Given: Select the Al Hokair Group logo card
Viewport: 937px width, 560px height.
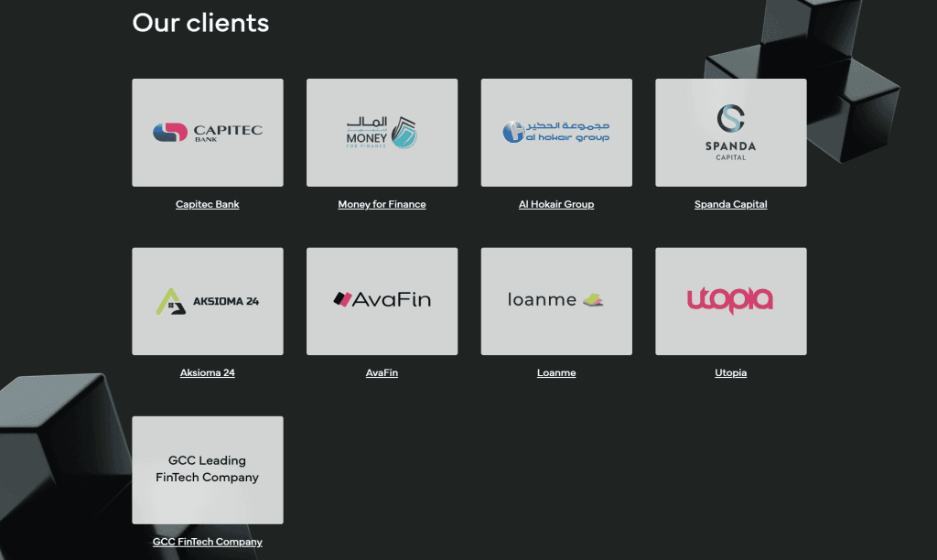Looking at the screenshot, I should click(x=556, y=133).
